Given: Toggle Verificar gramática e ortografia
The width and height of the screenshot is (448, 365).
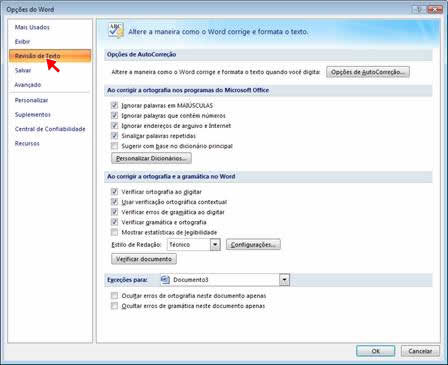Looking at the screenshot, I should click(114, 222).
